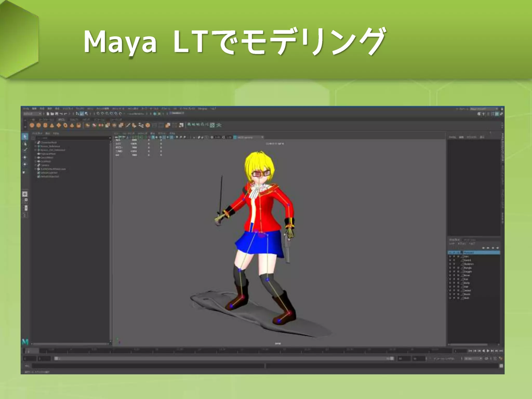Open animation preferences icon near range slider

(501, 358)
